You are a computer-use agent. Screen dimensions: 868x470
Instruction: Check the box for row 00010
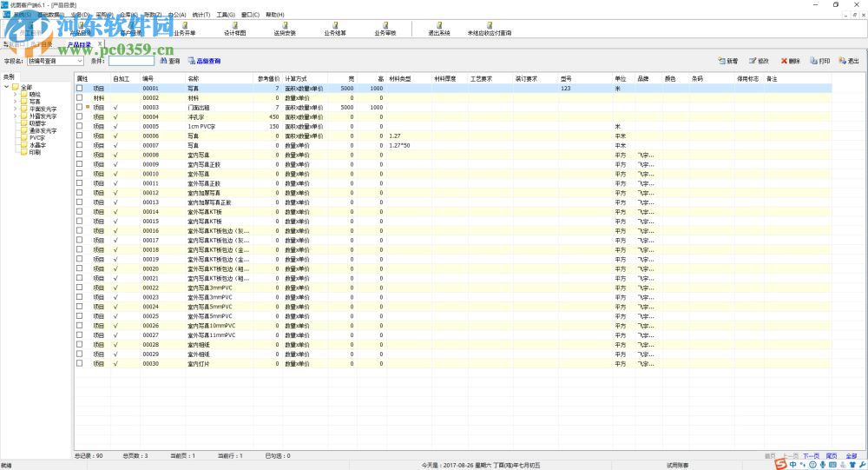80,174
